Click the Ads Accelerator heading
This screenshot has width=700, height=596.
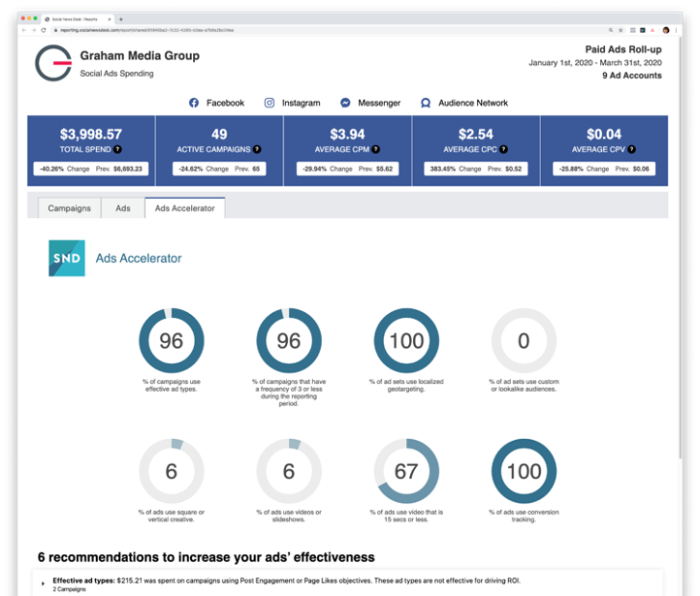coord(139,259)
